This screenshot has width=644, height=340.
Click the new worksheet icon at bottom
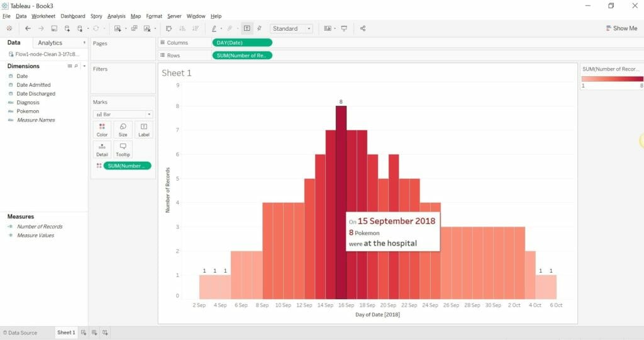tap(84, 332)
